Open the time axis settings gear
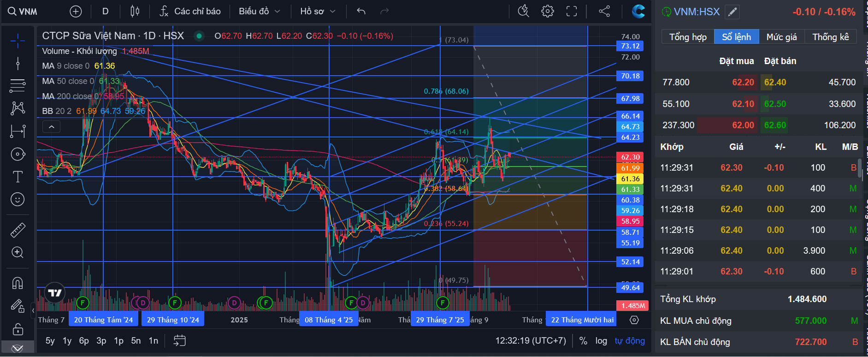Viewport: 868px width, 357px height. pos(634,320)
